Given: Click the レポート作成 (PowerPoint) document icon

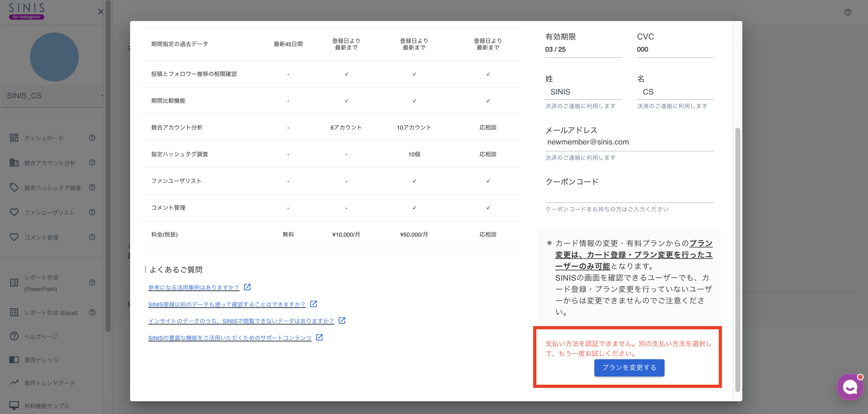Looking at the screenshot, I should coord(14,283).
